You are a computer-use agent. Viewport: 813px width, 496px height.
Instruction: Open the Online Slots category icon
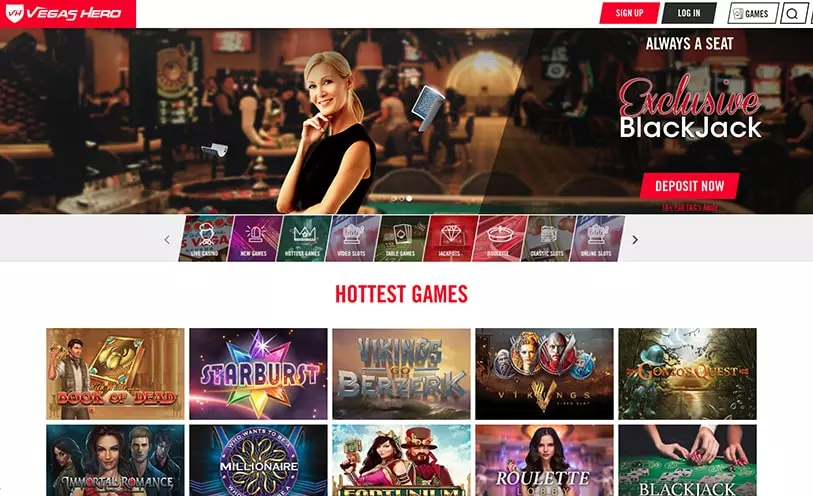pyautogui.click(x=597, y=238)
